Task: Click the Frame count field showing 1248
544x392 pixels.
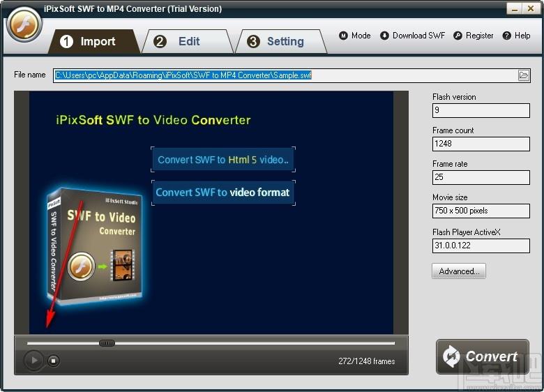Action: pyautogui.click(x=481, y=144)
